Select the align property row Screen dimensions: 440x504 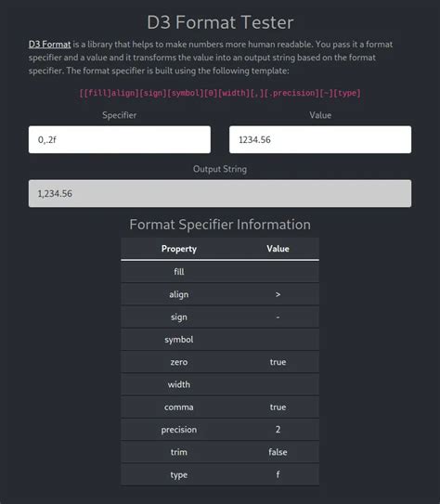coord(220,294)
